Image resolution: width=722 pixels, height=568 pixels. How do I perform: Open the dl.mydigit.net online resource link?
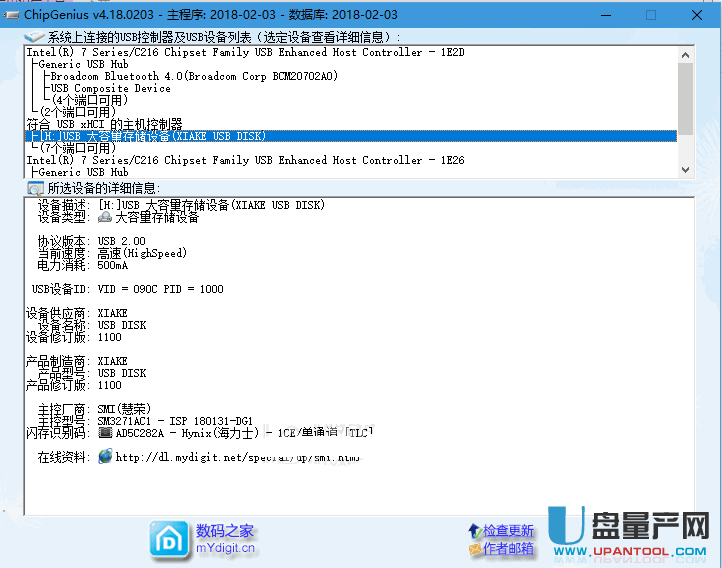239,457
